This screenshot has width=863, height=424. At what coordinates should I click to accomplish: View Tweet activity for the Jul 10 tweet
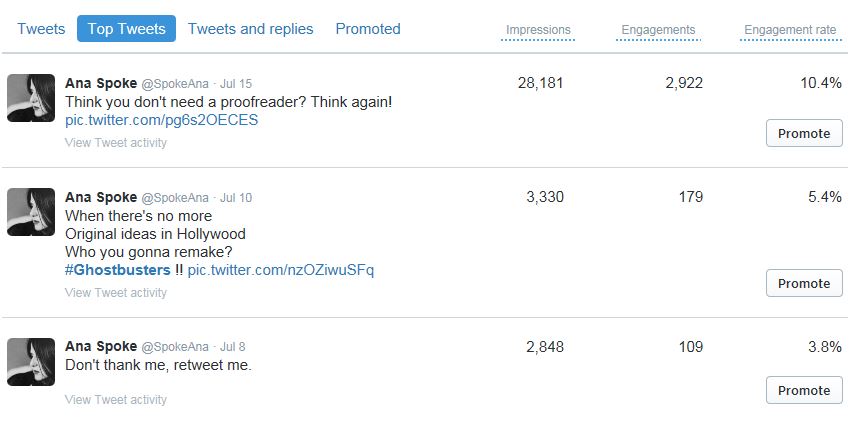coord(116,293)
